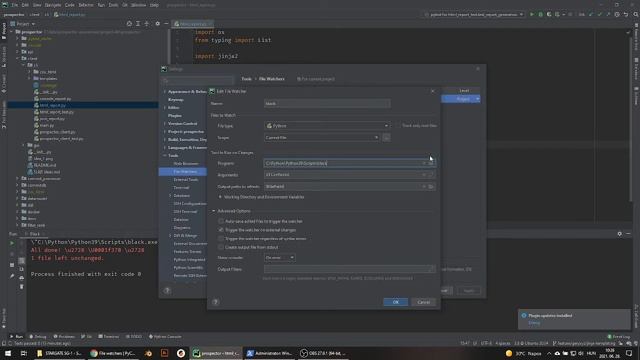This screenshot has width=640, height=360.
Task: Browse Output paths to refresh folder icon
Action: pos(431,187)
